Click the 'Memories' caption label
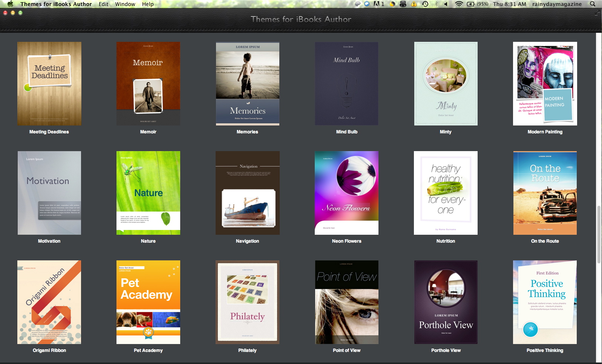Viewport: 602px width, 364px height. coord(247,132)
